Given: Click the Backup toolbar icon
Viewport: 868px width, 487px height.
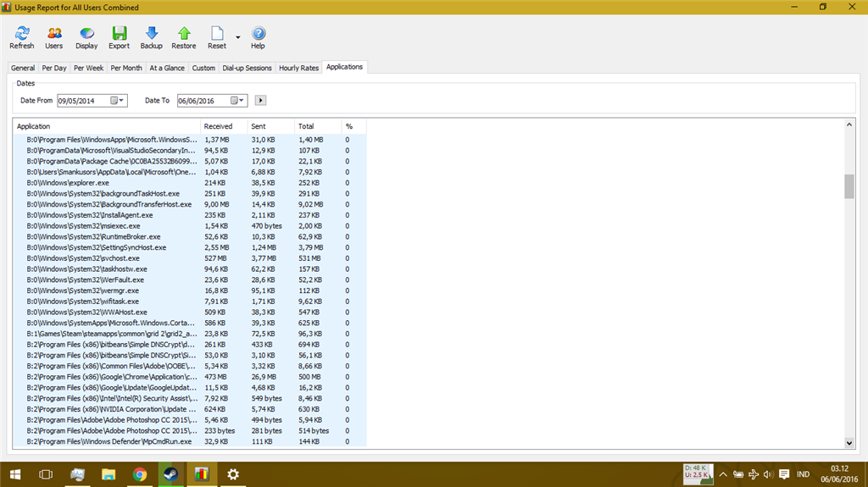Looking at the screenshot, I should (x=151, y=37).
